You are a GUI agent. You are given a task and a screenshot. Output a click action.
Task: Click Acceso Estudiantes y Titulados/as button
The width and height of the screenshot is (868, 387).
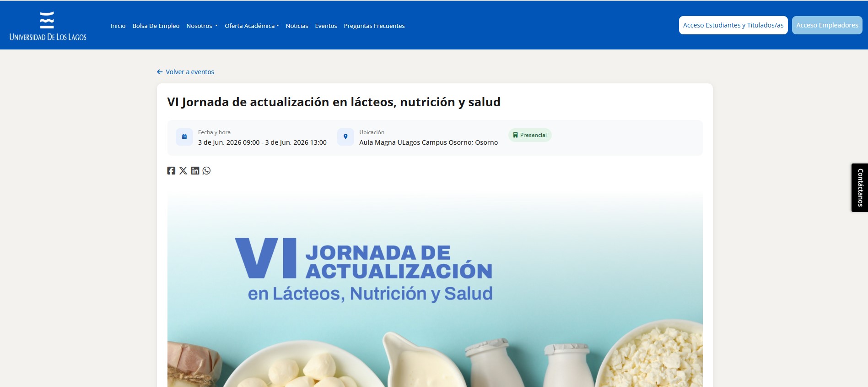(x=733, y=25)
